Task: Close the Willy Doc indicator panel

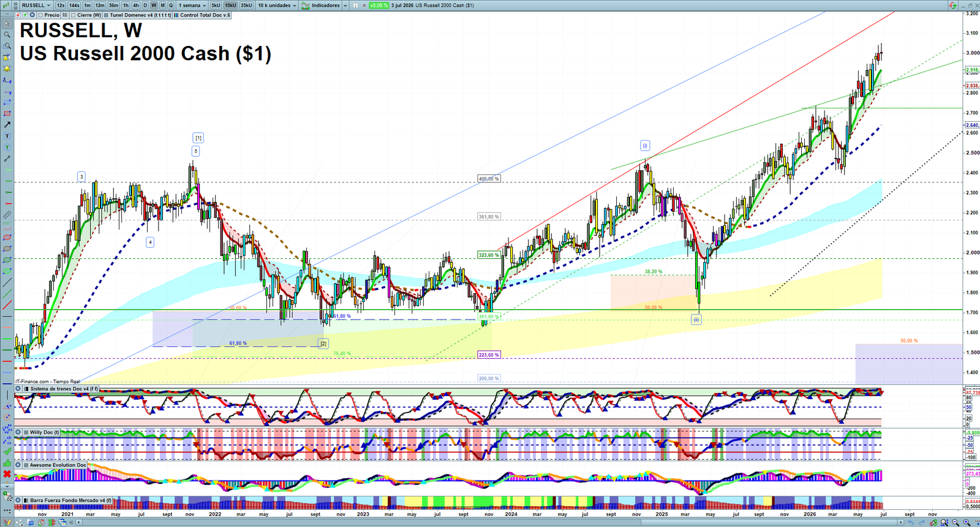Action: click(18, 432)
